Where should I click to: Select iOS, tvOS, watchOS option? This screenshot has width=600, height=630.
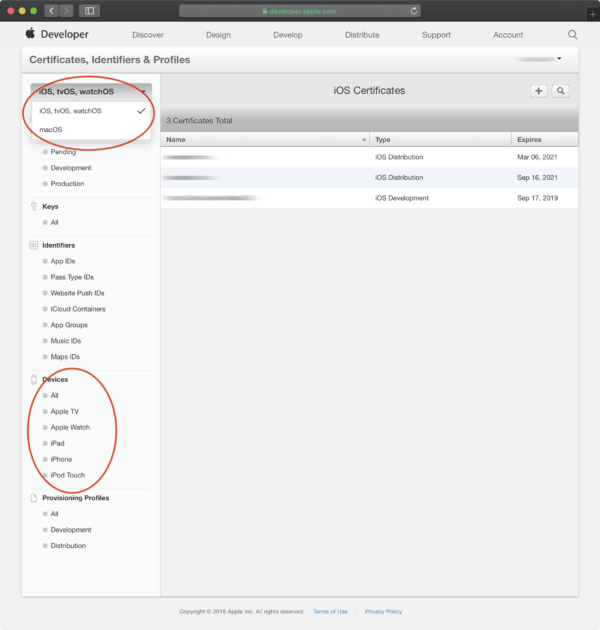91,111
